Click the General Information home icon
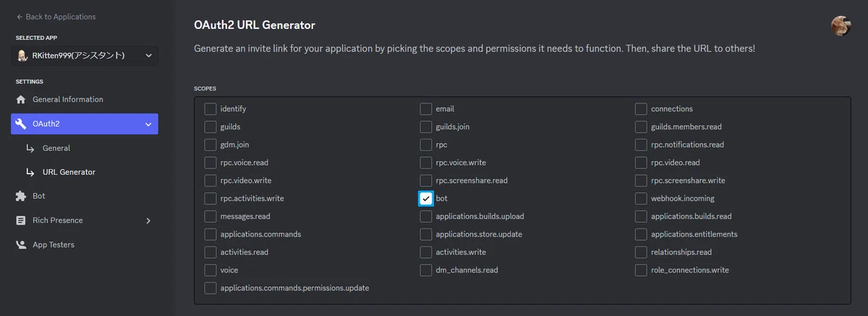This screenshot has height=316, width=868. (21, 100)
